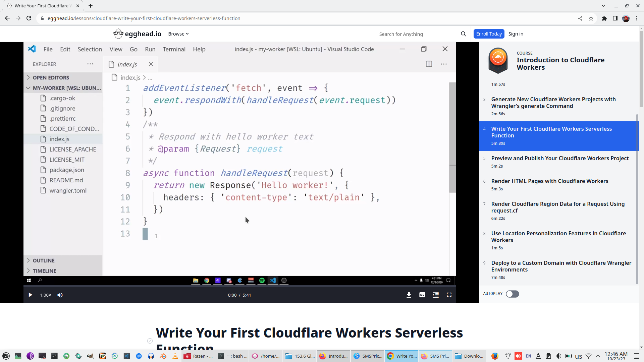Click the Enroll Today button
Viewport: 644px width, 362px height.
point(489,34)
